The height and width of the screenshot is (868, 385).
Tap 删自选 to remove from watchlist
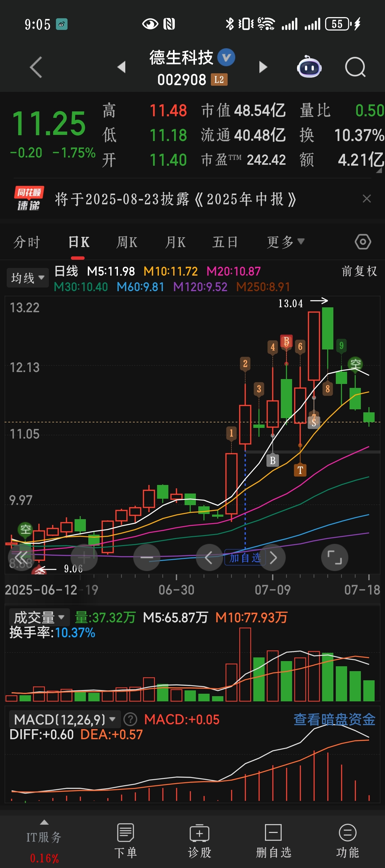point(273,841)
